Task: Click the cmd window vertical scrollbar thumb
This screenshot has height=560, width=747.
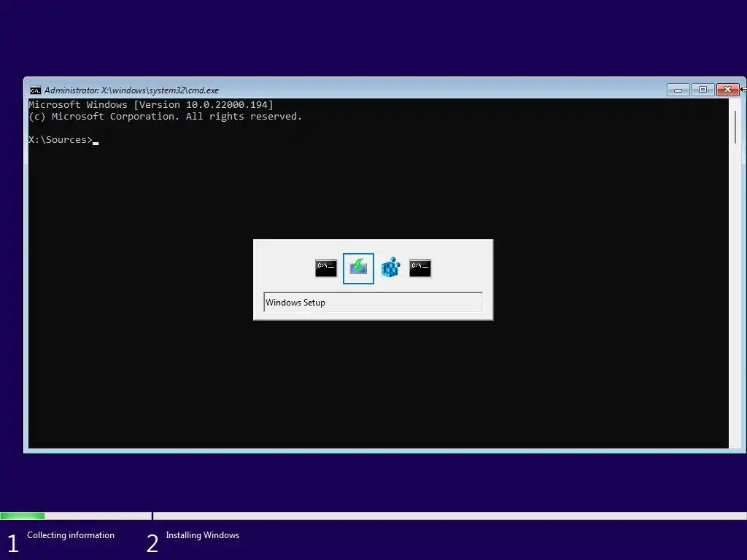Action: pos(735,127)
